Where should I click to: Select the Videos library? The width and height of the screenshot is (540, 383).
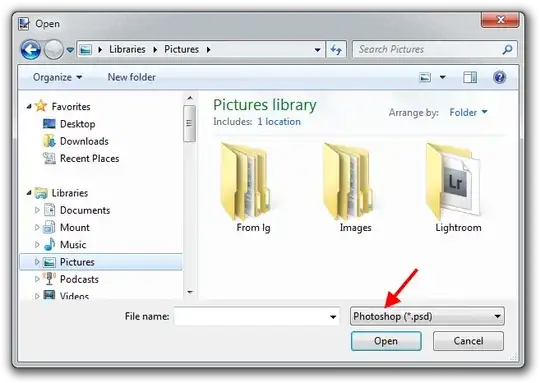(74, 296)
